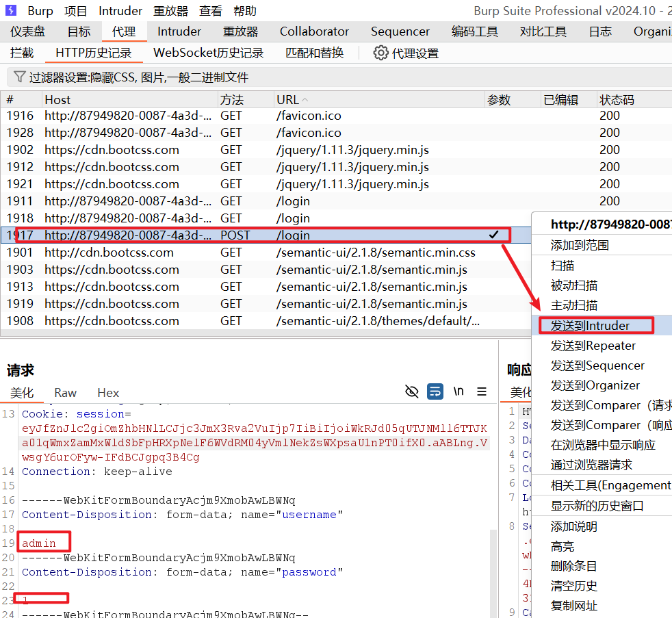Sort by the 方法 column header

pyautogui.click(x=246, y=100)
